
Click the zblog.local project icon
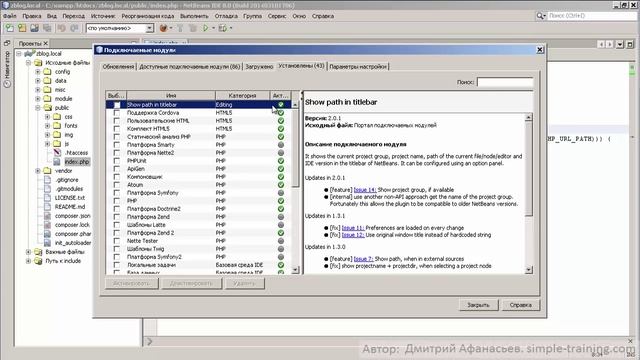[29, 53]
